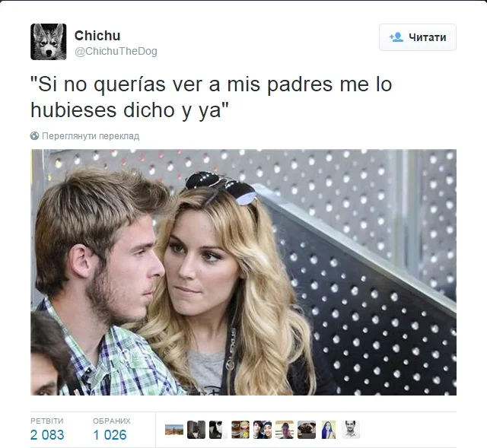
Task: Open the blue-haired girl retweeter avatar
Action: pos(329,430)
